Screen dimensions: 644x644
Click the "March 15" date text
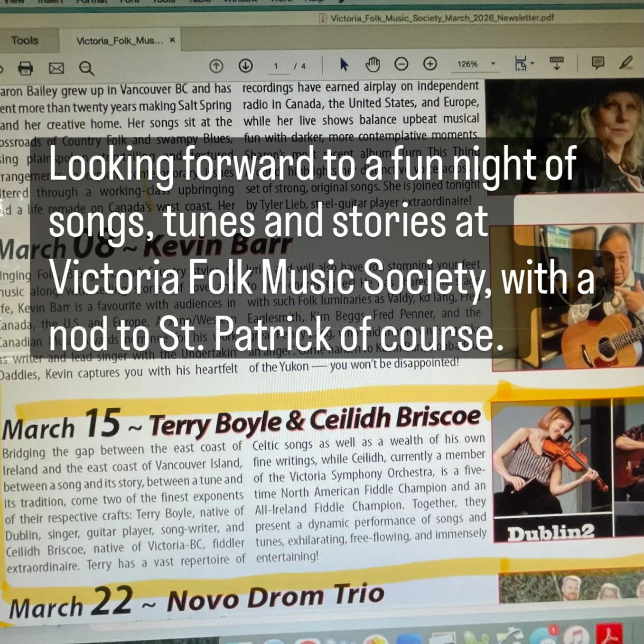62,425
